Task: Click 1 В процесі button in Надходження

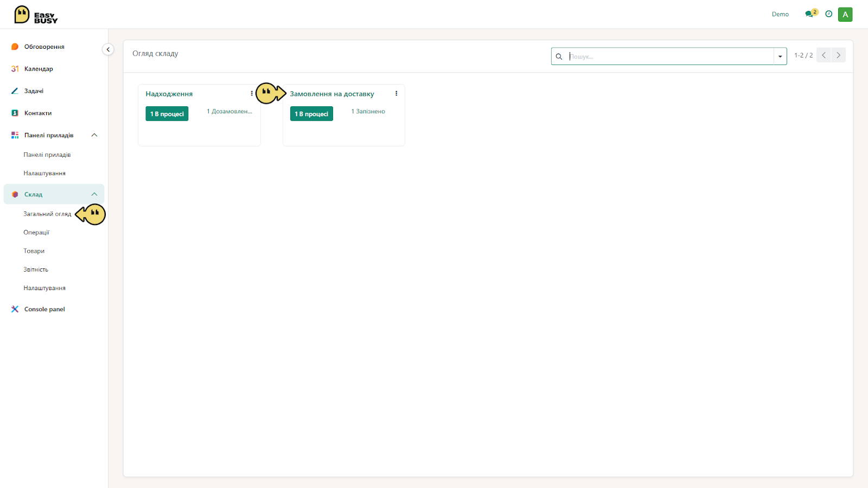Action: (x=167, y=113)
